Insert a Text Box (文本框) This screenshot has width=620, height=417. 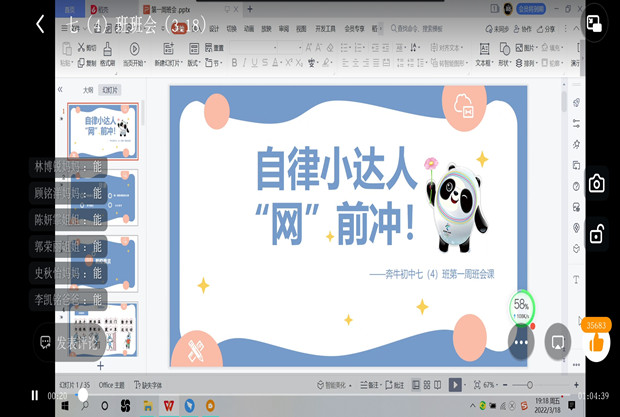click(x=484, y=55)
